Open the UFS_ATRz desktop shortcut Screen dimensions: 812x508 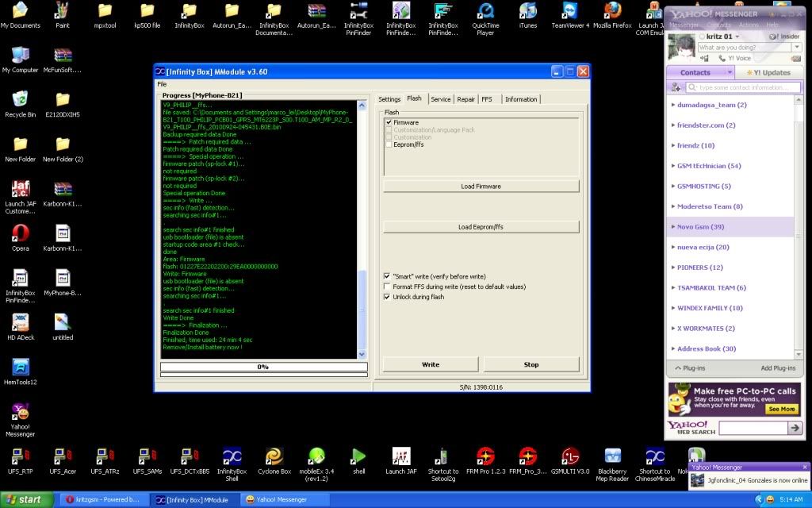(x=105, y=460)
